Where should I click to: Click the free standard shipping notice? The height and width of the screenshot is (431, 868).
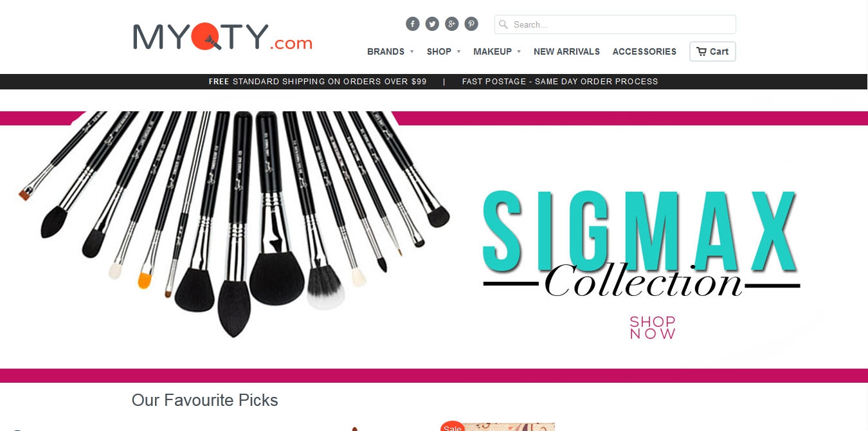[x=318, y=82]
